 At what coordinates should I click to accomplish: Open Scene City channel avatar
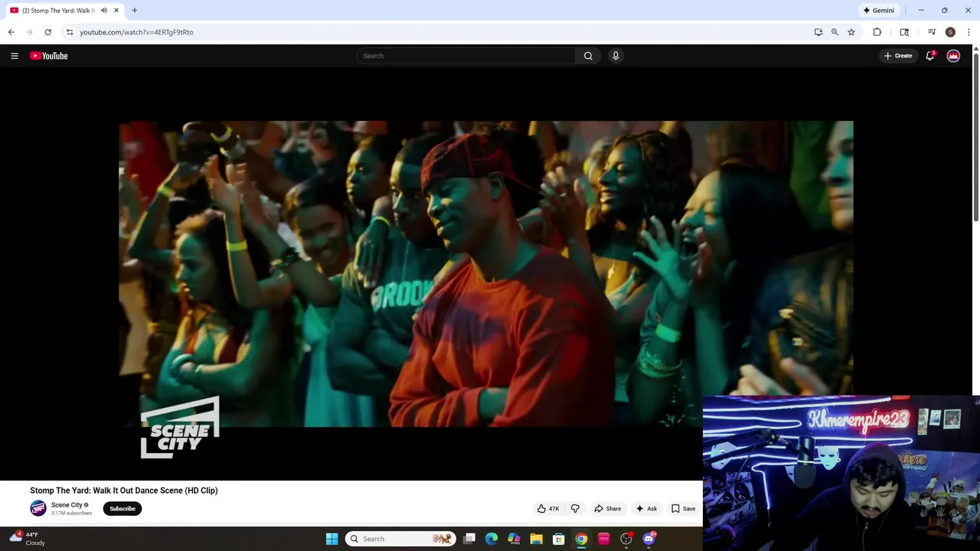click(x=38, y=508)
